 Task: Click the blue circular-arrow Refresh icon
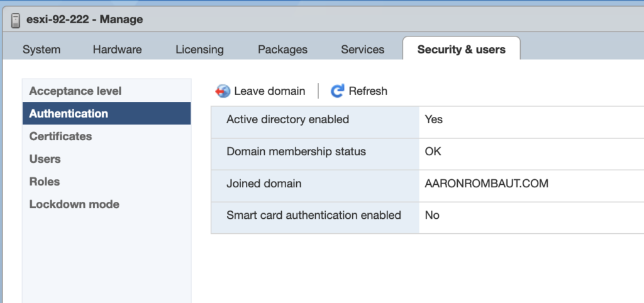coord(338,91)
